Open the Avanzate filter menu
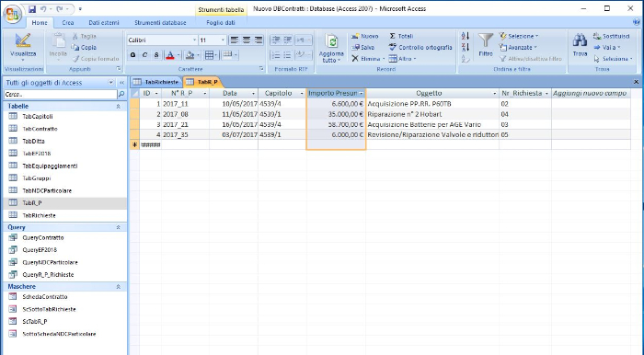This screenshot has height=355, width=644. tap(518, 47)
